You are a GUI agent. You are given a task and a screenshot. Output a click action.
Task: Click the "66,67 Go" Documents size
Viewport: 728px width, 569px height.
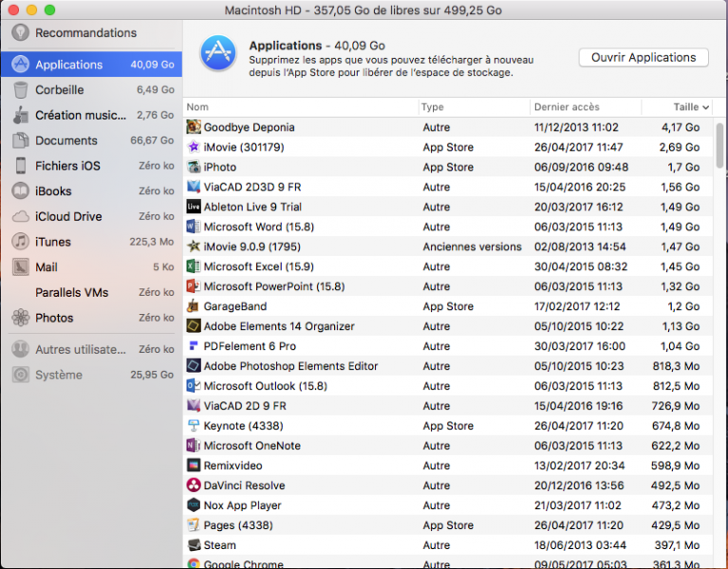[152, 140]
